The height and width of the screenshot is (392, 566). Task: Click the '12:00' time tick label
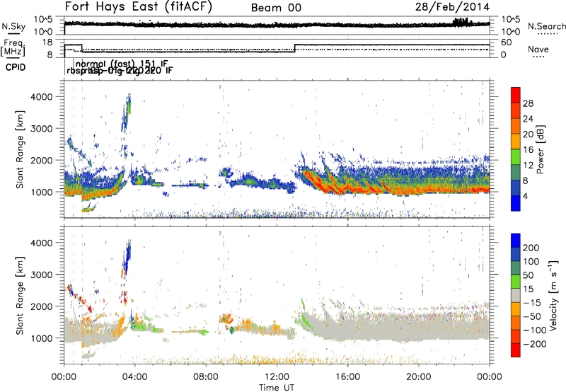pos(277,377)
